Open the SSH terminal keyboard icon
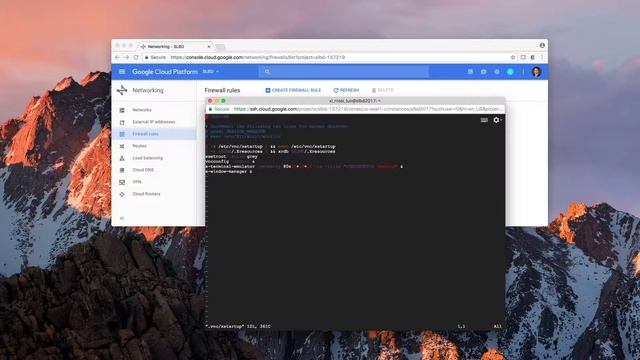This screenshot has width=640, height=360. (x=484, y=120)
